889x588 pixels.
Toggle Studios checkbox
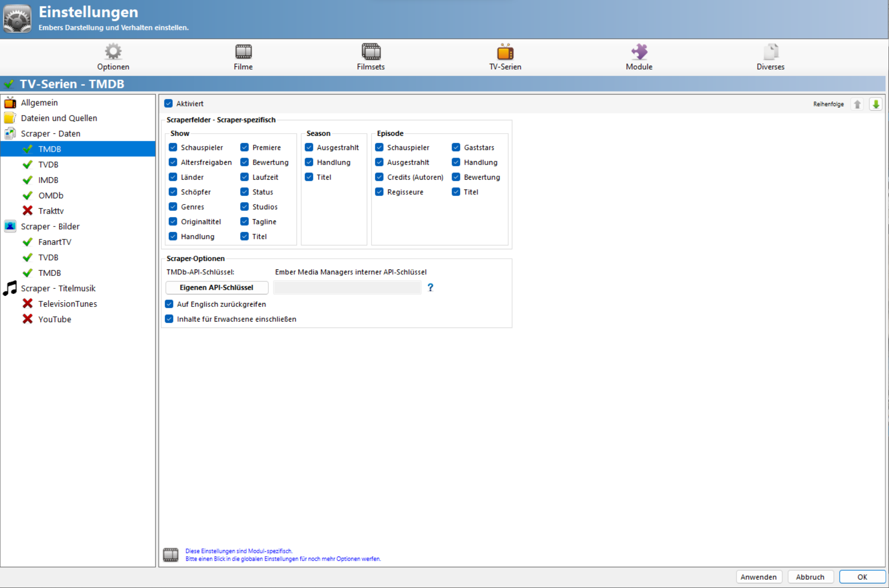(x=245, y=207)
